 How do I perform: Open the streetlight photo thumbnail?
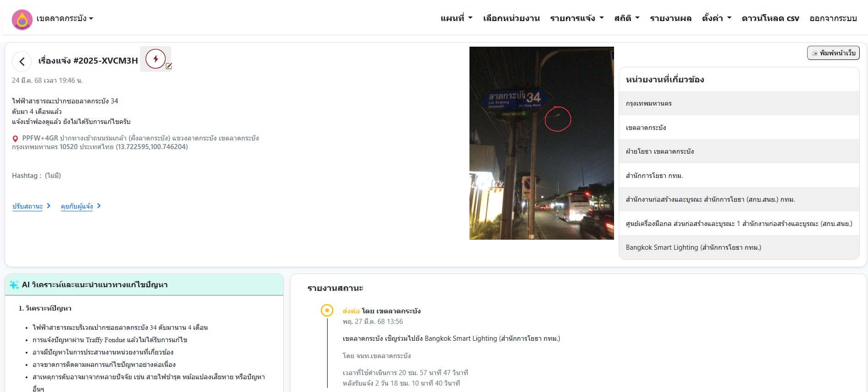[541, 143]
